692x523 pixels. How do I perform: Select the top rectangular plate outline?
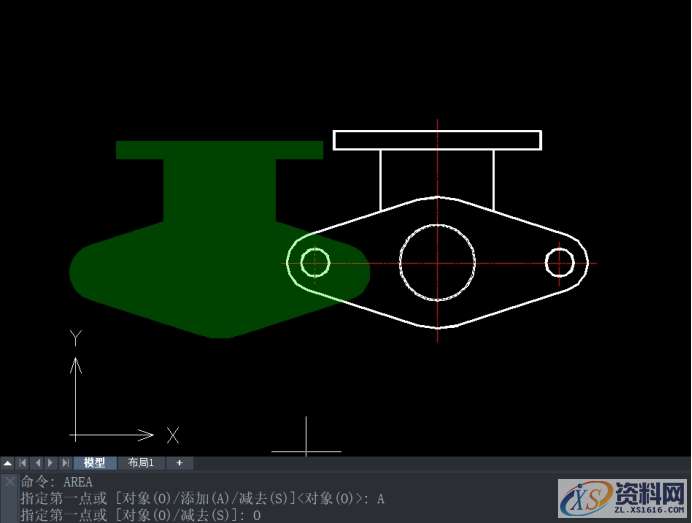click(437, 131)
